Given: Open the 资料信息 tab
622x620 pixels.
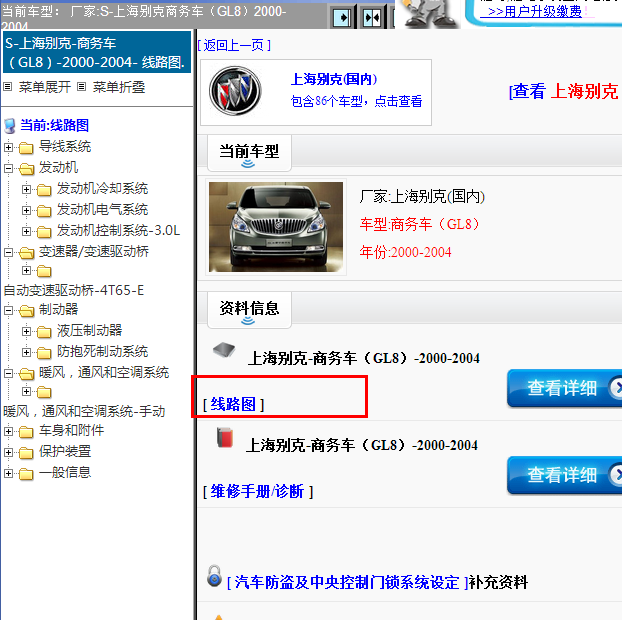Looking at the screenshot, I should click(249, 310).
